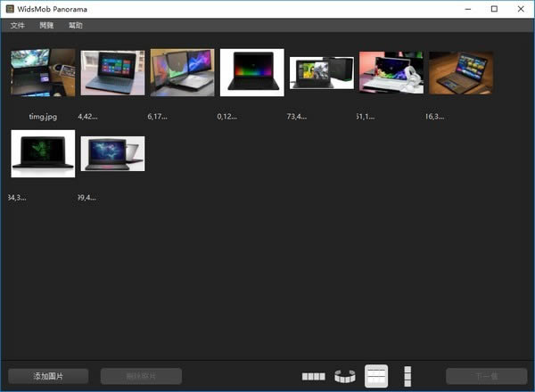The width and height of the screenshot is (535, 392).
Task: Select the 360-degree panorama mode icon
Action: click(345, 376)
